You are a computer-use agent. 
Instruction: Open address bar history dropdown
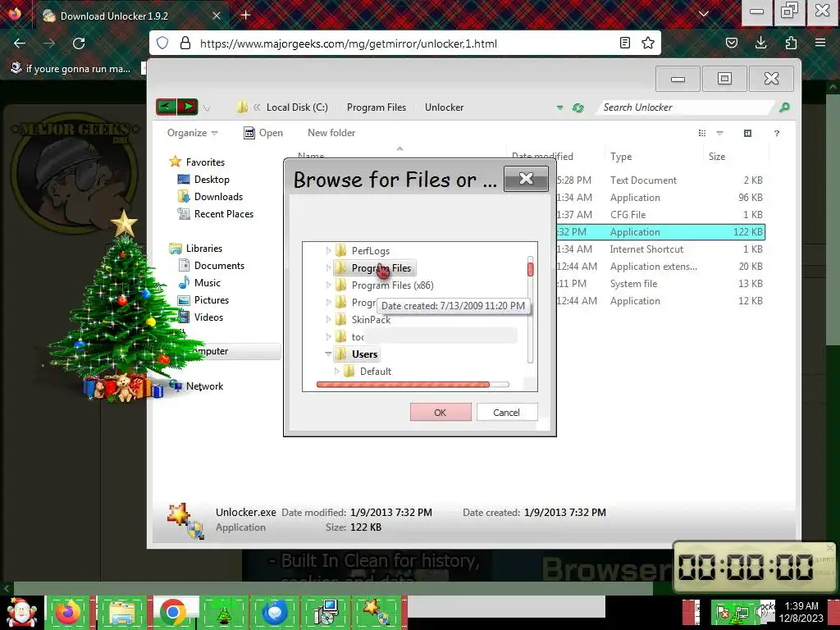[x=559, y=107]
